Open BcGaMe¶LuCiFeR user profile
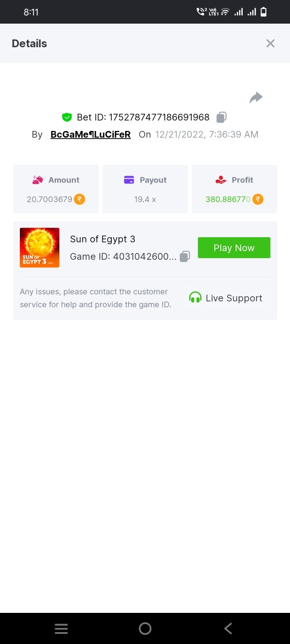This screenshot has width=290, height=644. point(90,134)
